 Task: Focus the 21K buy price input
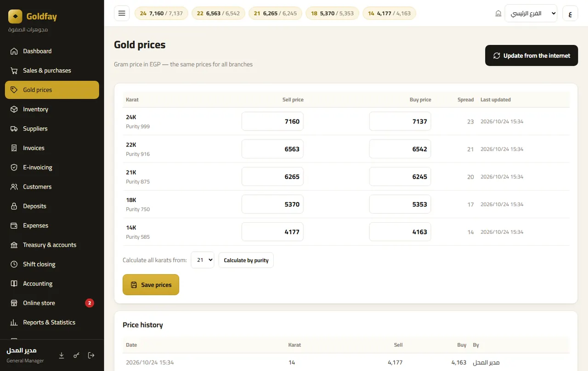click(x=400, y=176)
